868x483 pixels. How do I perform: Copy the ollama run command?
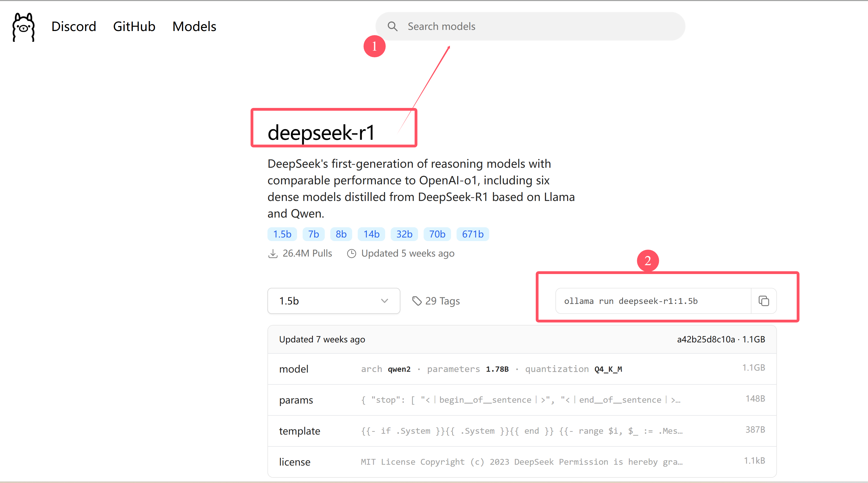(764, 301)
